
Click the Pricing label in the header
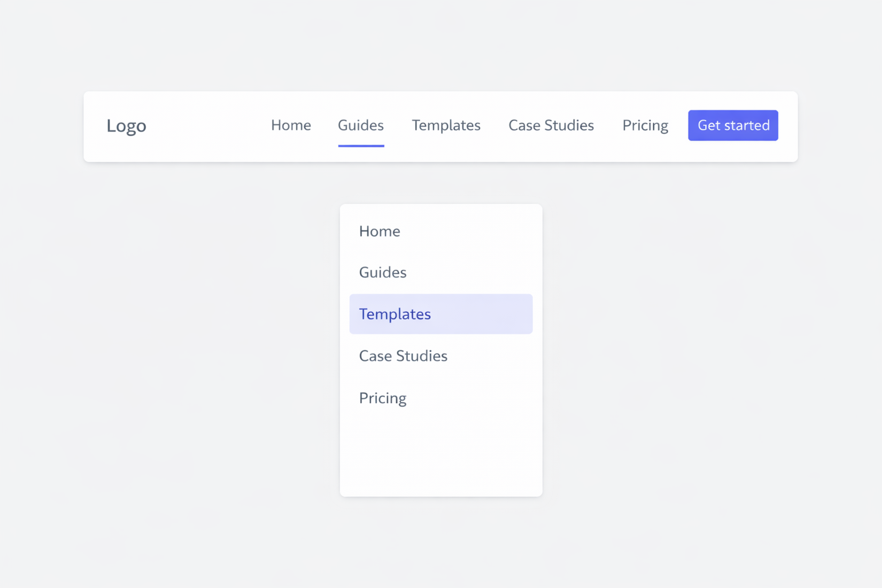(645, 125)
